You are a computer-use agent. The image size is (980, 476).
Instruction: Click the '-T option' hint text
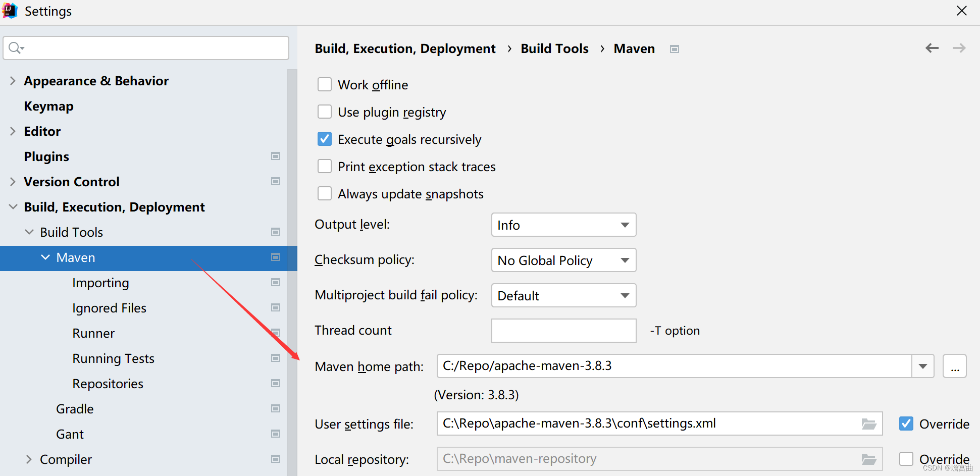click(675, 331)
